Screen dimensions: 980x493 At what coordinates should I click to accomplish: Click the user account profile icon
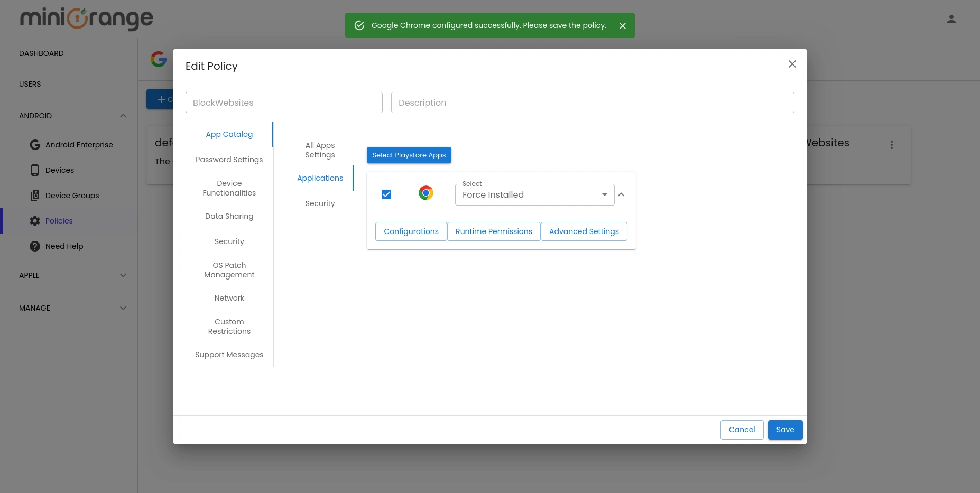tap(951, 19)
